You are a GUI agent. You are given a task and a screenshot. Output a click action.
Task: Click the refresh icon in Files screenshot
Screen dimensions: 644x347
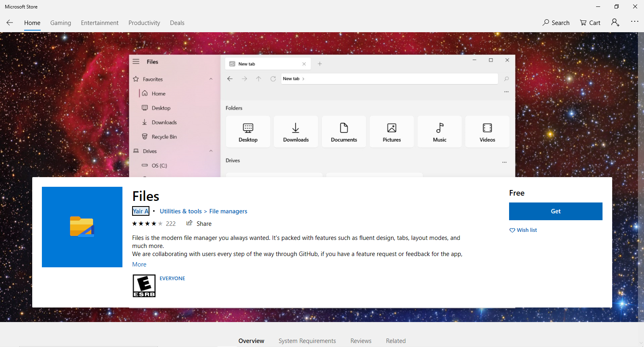click(x=273, y=79)
